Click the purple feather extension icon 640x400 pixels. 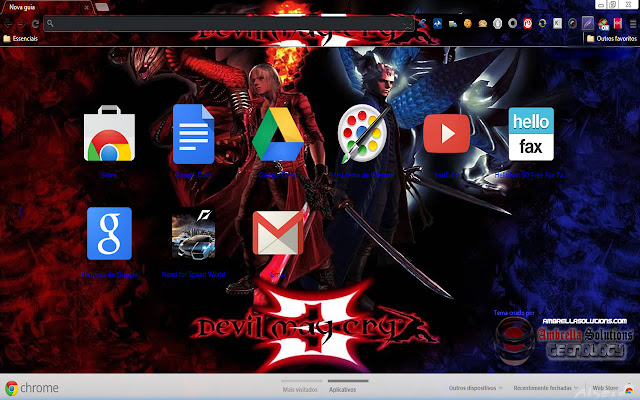[x=587, y=23]
